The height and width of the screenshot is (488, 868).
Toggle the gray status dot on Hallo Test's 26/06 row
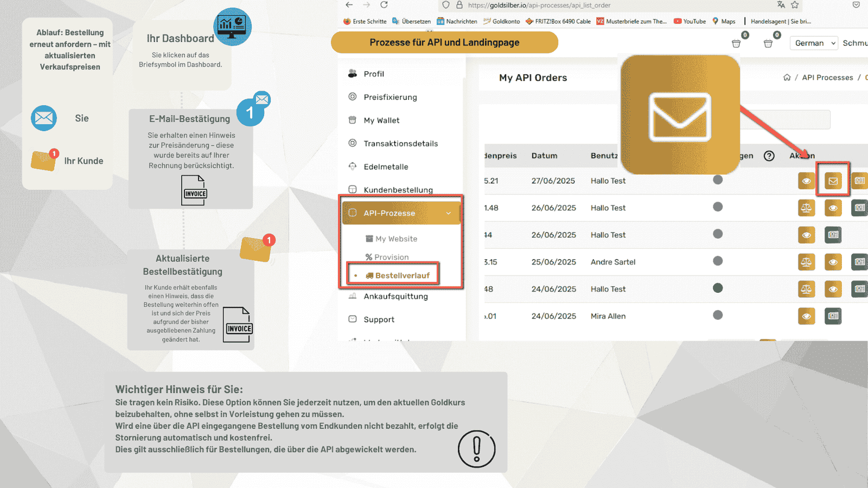coord(718,208)
